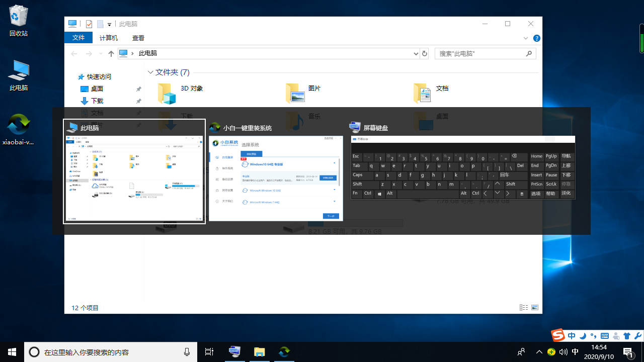Toggle Sogou moon half/full width mode
Screen dimensions: 644x362
pyautogui.click(x=583, y=336)
